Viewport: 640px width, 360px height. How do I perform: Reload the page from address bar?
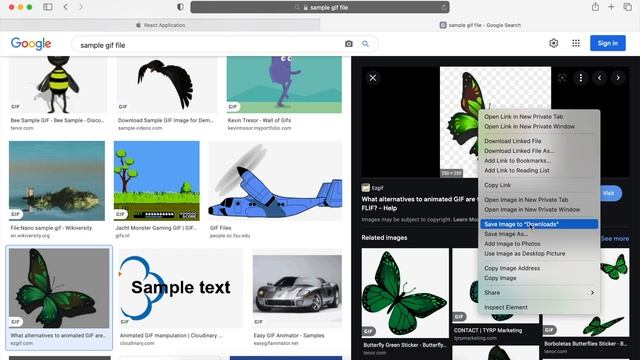point(444,7)
